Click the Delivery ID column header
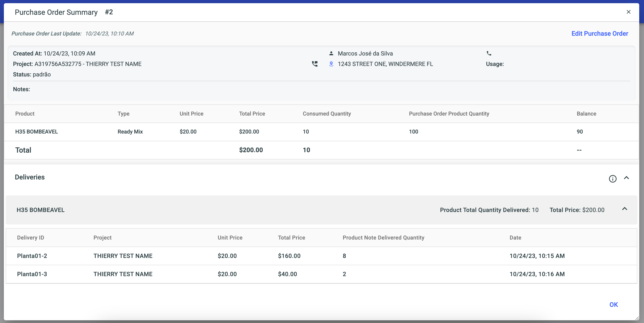The width and height of the screenshot is (644, 323). pyautogui.click(x=30, y=237)
